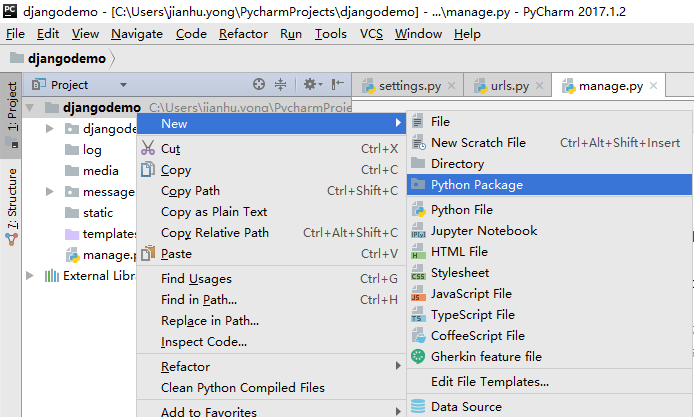694x417 pixels.
Task: Click the scroll from source target icon
Action: (x=259, y=85)
